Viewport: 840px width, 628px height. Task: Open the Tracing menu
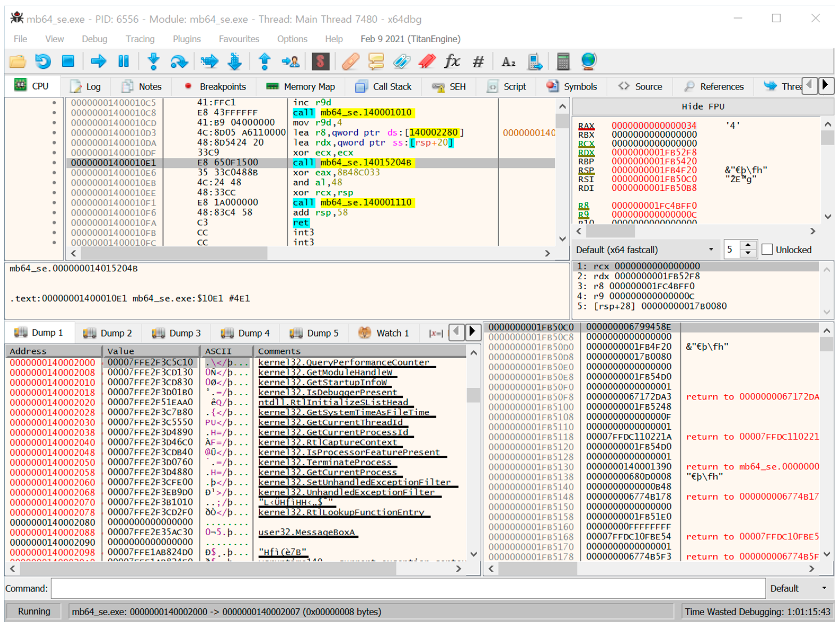[140, 39]
